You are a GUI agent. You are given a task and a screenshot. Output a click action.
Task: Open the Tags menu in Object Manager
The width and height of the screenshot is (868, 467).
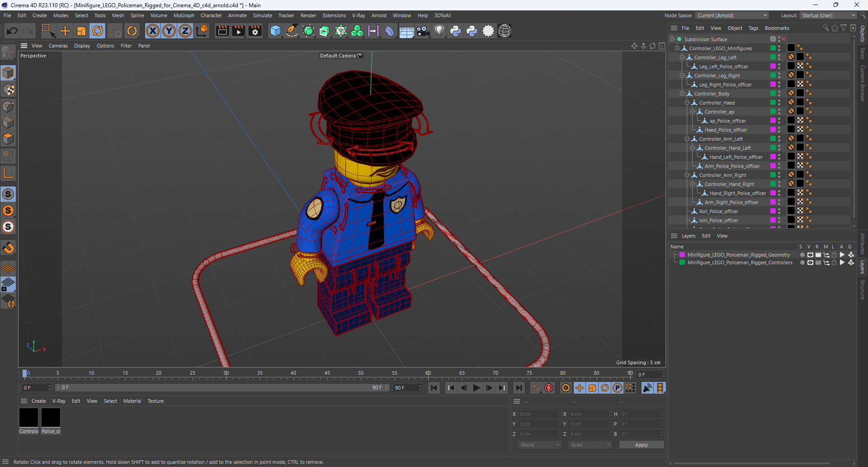(753, 28)
